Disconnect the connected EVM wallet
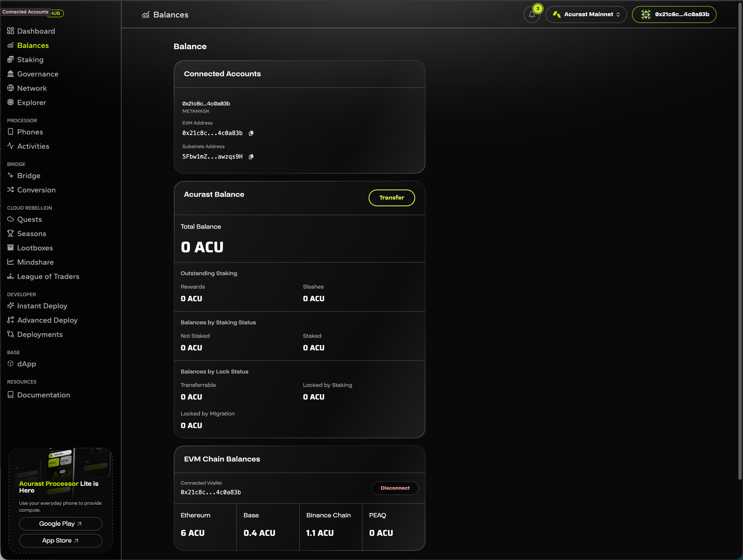This screenshot has width=743, height=560. pyautogui.click(x=395, y=488)
